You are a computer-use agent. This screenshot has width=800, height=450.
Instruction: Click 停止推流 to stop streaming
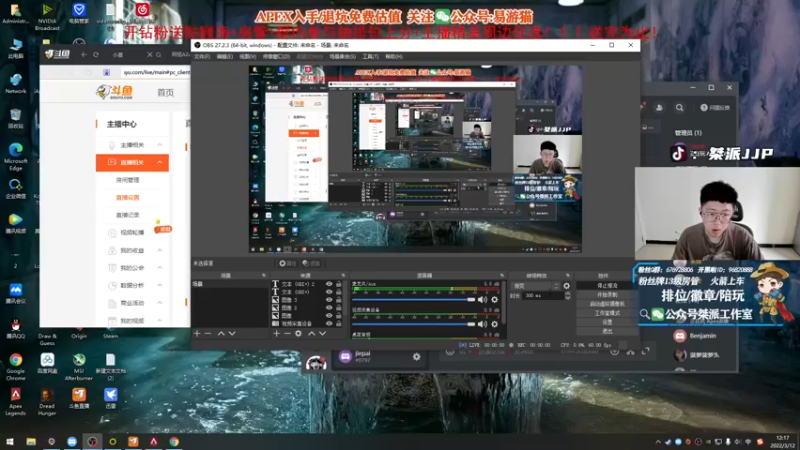click(607, 286)
